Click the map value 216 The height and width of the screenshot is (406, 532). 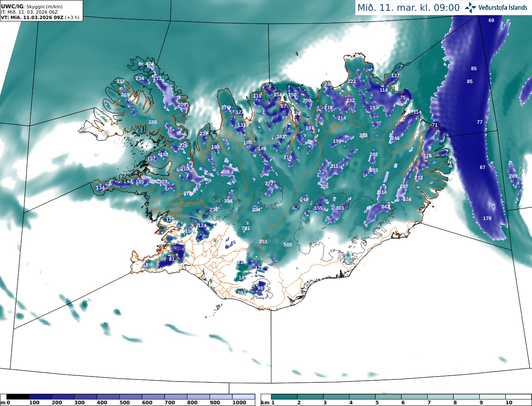pos(329,108)
